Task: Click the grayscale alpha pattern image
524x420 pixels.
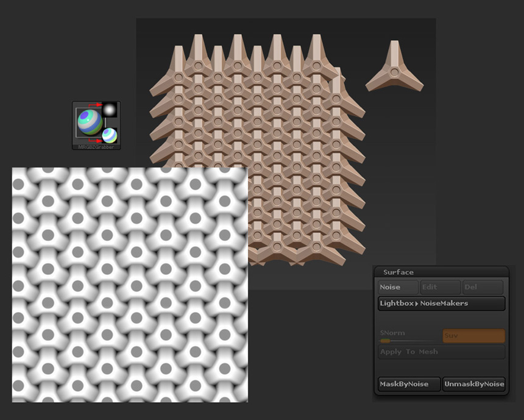Action: pos(130,285)
